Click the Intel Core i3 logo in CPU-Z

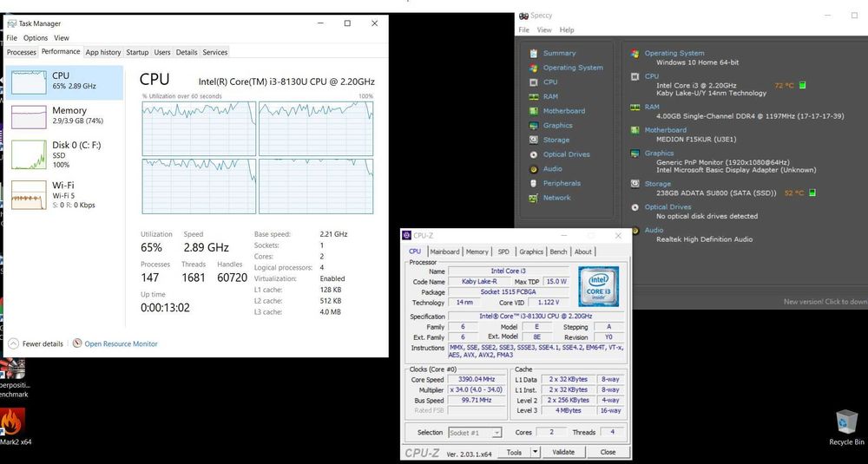[x=598, y=286]
